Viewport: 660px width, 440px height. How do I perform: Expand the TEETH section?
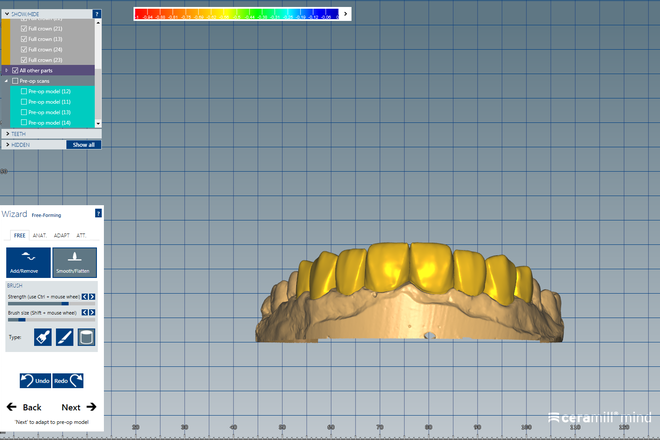8,133
